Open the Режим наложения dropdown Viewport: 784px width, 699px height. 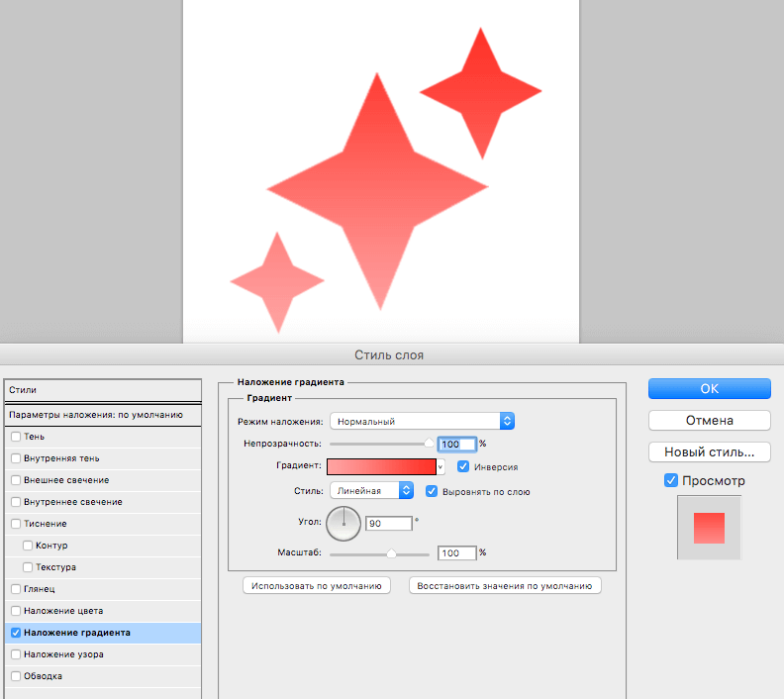coord(422,421)
